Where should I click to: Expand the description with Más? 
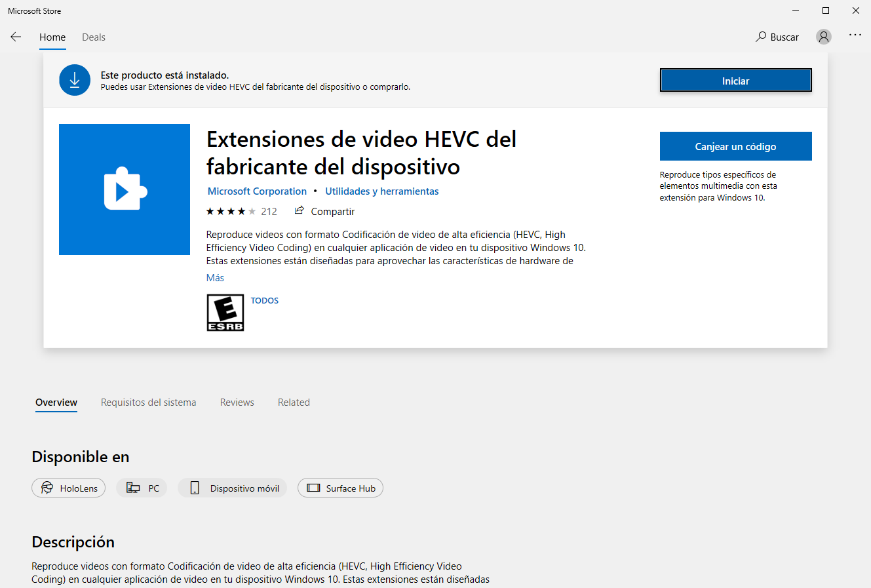[214, 277]
